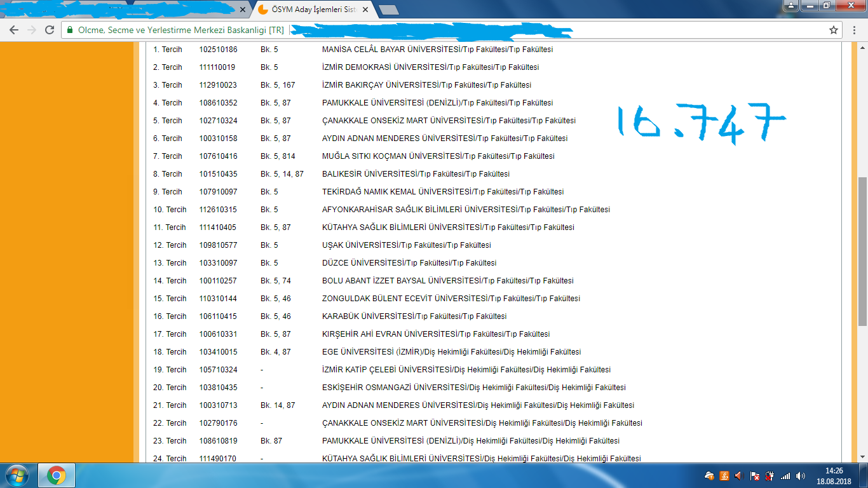
Task: Click the page scrollbar up arrow
Action: click(862, 48)
